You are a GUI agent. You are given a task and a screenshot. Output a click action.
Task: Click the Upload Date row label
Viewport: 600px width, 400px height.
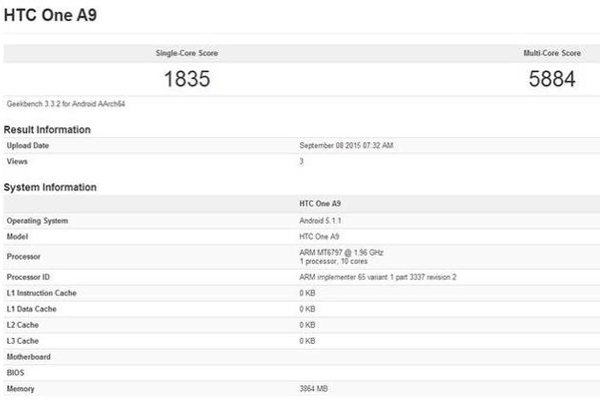[28, 146]
